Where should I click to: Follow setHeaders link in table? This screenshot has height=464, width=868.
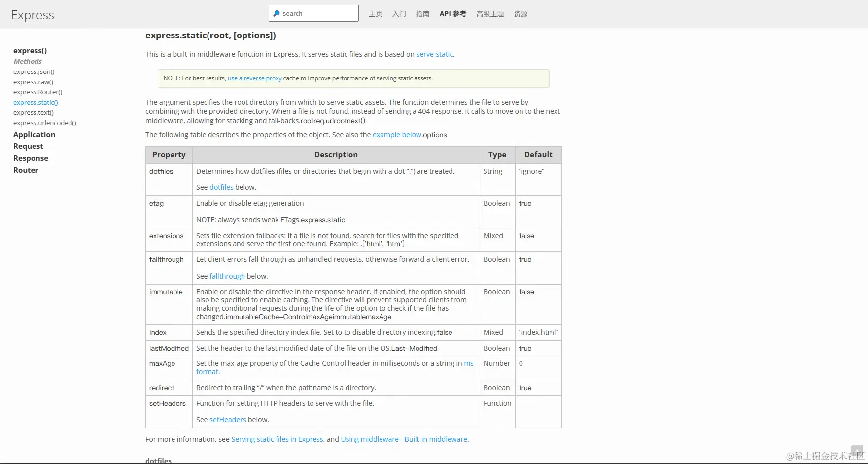[x=228, y=420]
